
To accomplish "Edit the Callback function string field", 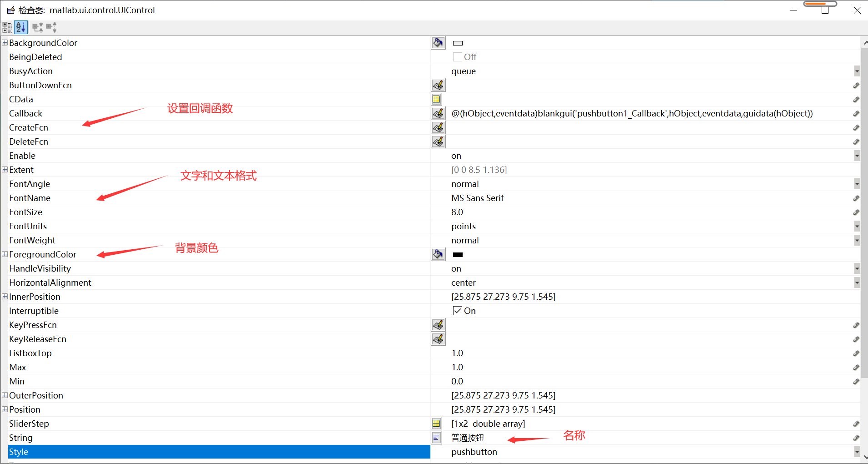I will 632,113.
